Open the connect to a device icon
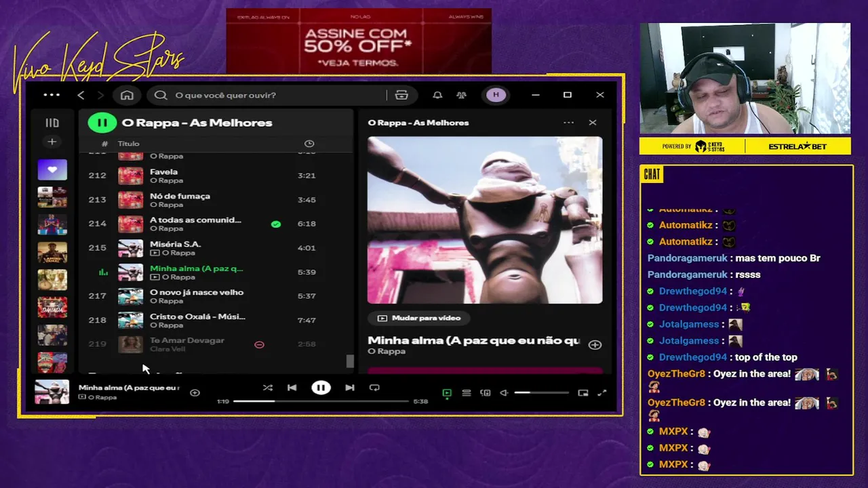Image resolution: width=868 pixels, height=488 pixels. [486, 393]
